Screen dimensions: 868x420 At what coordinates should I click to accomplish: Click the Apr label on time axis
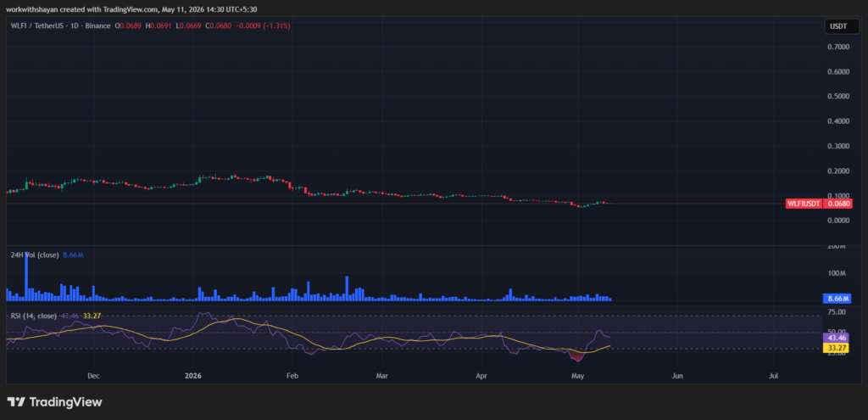coord(481,376)
